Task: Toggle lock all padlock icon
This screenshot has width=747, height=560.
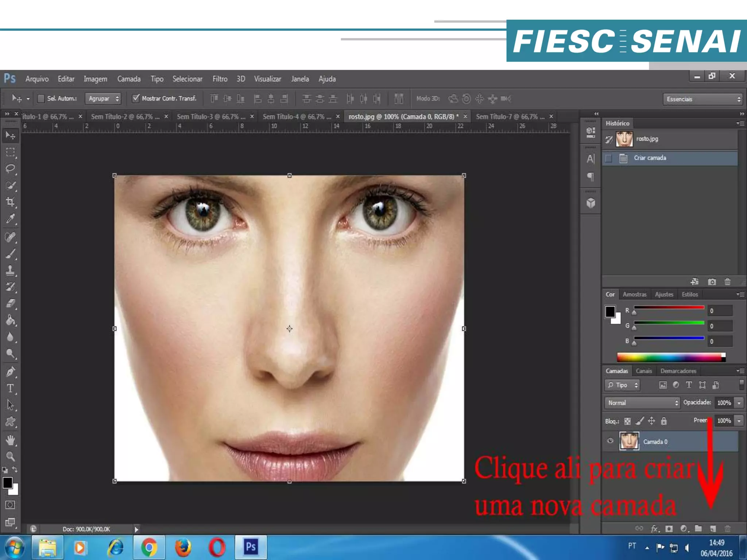Action: pyautogui.click(x=664, y=421)
